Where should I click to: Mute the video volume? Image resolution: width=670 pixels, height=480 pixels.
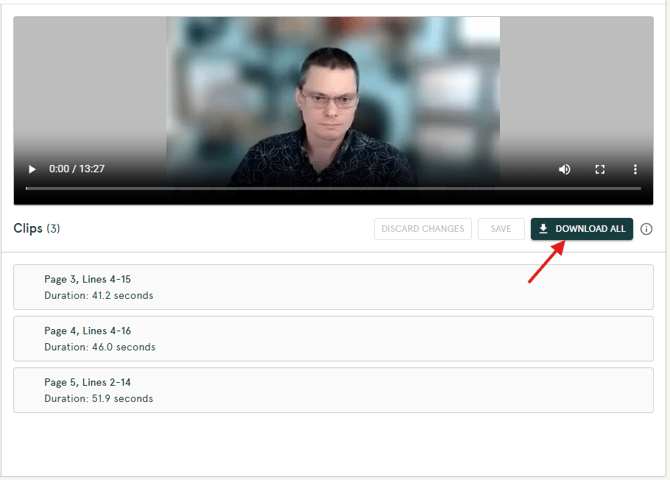click(565, 169)
